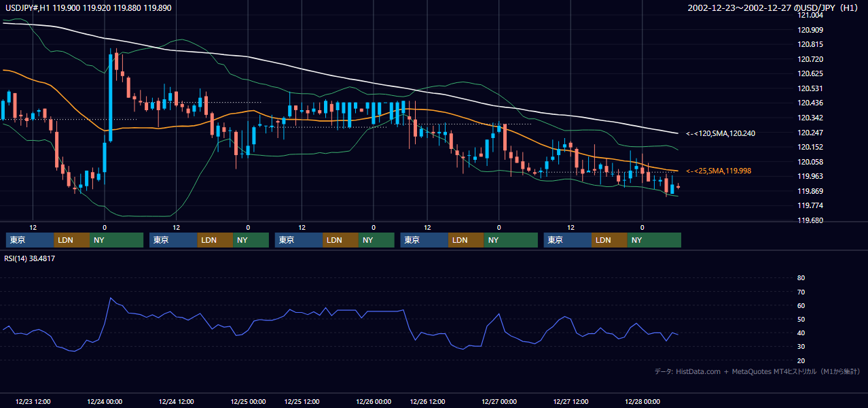Click RSI scale level 80
868x408 pixels.
point(801,278)
